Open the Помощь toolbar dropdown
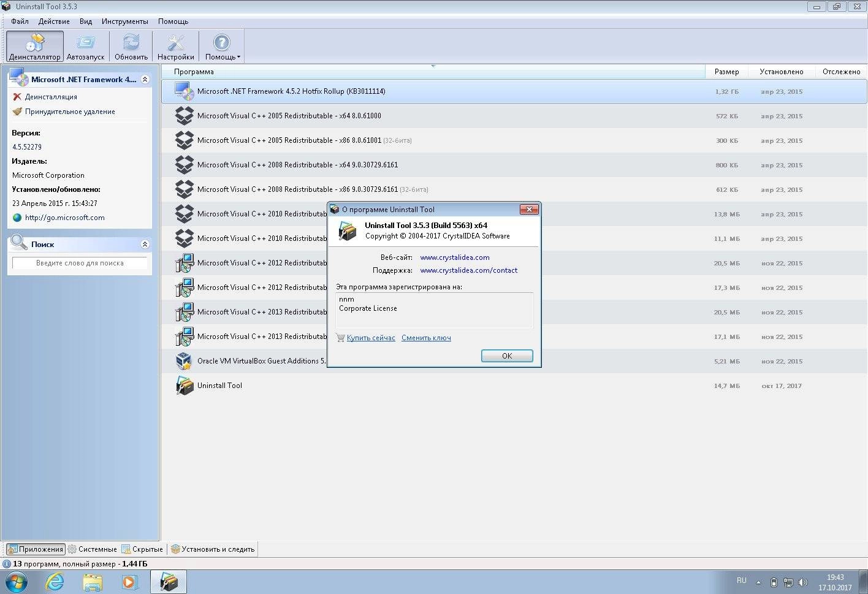868x594 pixels. coord(222,47)
